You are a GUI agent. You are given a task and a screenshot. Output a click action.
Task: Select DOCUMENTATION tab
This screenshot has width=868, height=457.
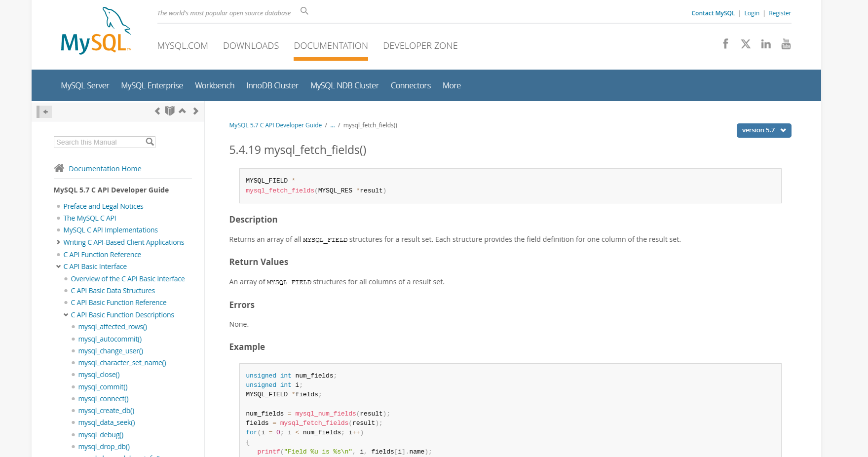click(331, 46)
